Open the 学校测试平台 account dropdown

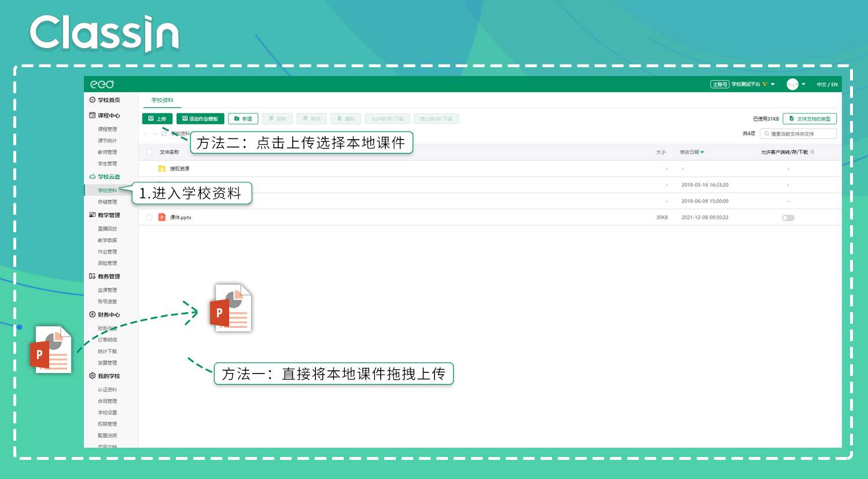pyautogui.click(x=773, y=85)
